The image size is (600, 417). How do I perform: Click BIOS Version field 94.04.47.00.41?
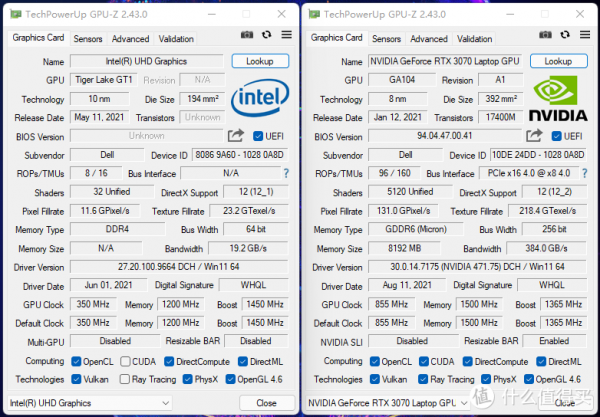coord(445,136)
